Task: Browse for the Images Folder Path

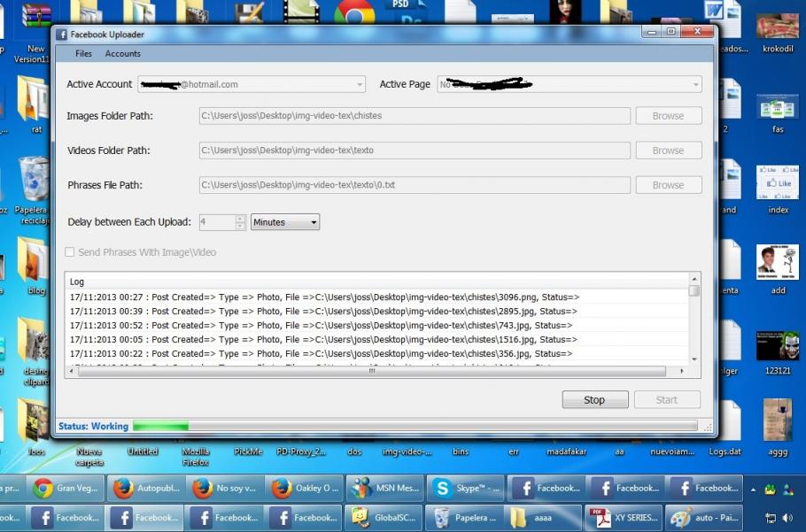Action: [668, 116]
